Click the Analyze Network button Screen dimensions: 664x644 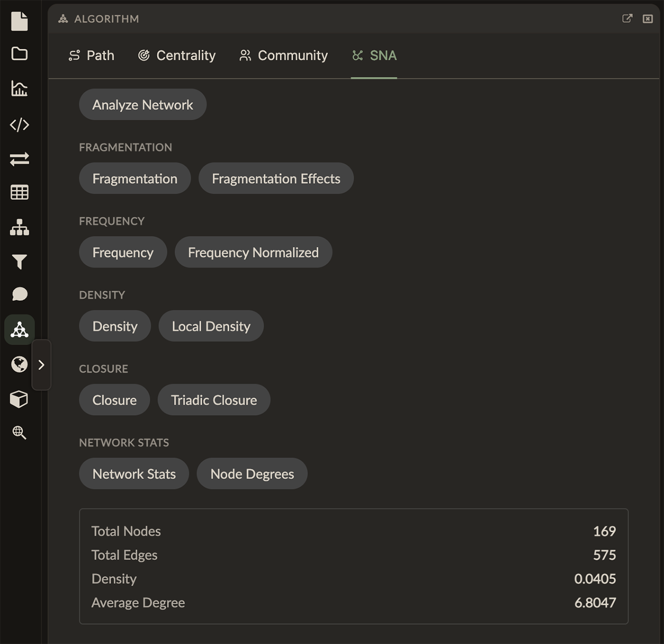pos(143,105)
